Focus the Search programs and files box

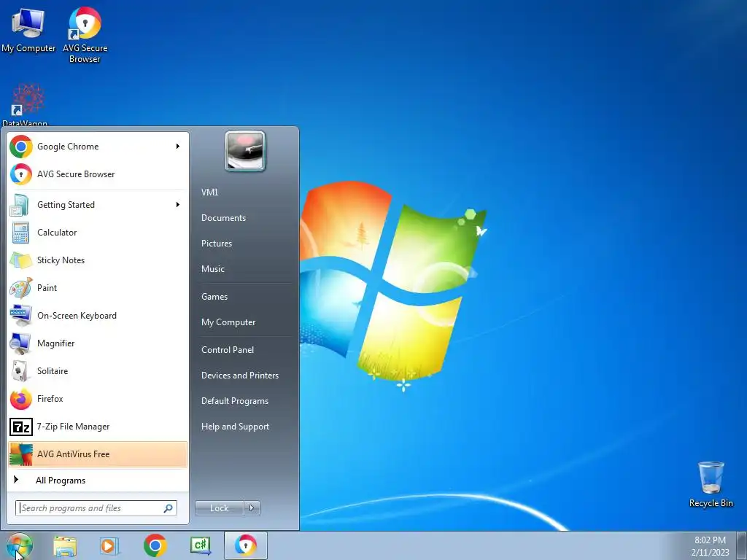96,508
